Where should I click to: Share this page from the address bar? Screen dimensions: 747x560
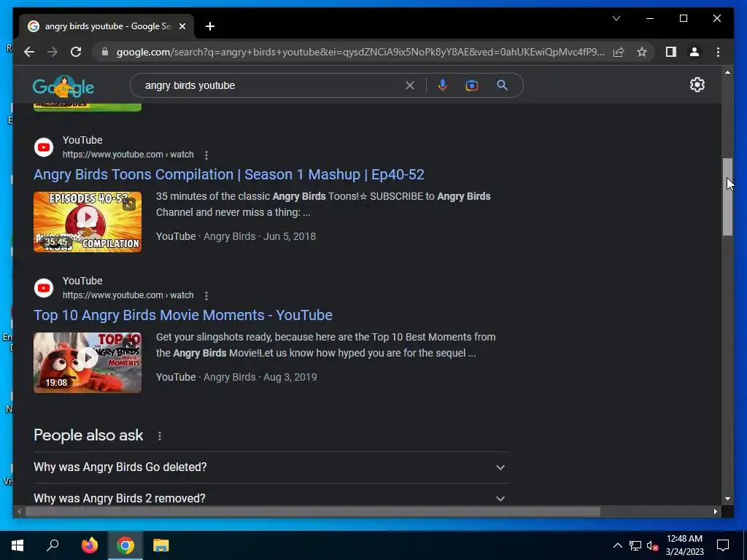point(619,52)
